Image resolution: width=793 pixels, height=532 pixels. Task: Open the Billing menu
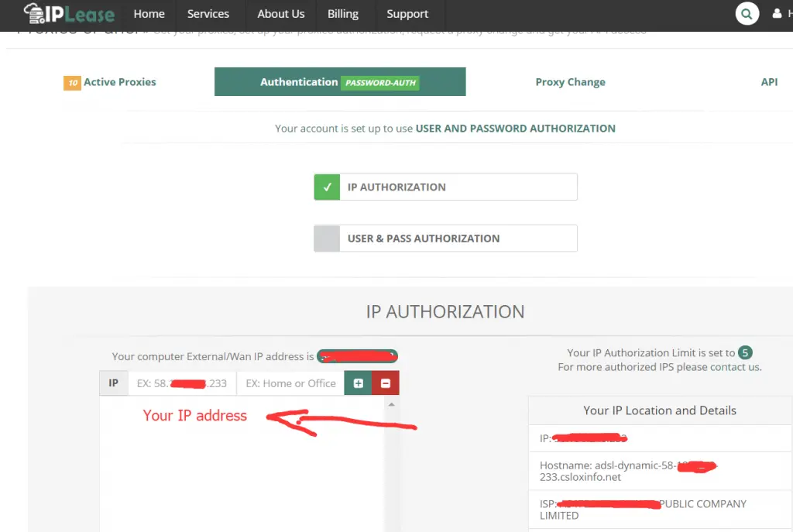coord(343,14)
